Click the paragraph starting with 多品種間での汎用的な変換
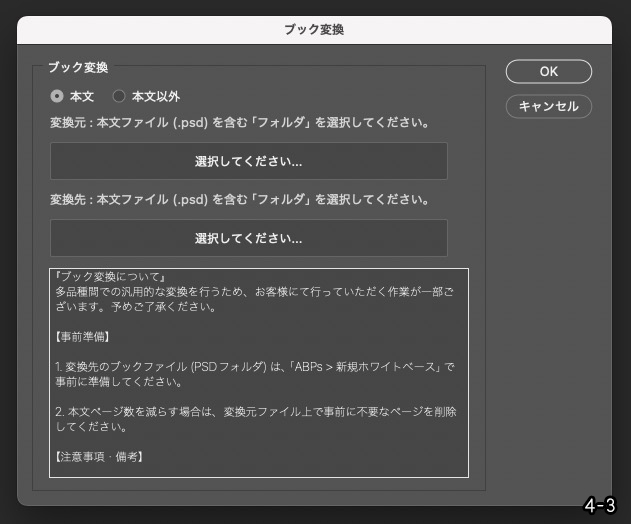 coord(255,292)
